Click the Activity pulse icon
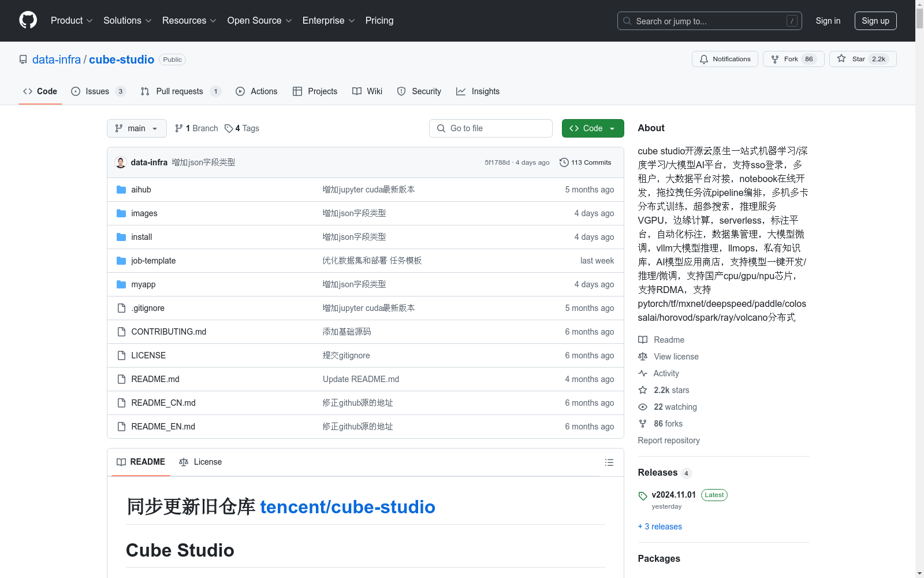The height and width of the screenshot is (578, 924). pyautogui.click(x=643, y=373)
